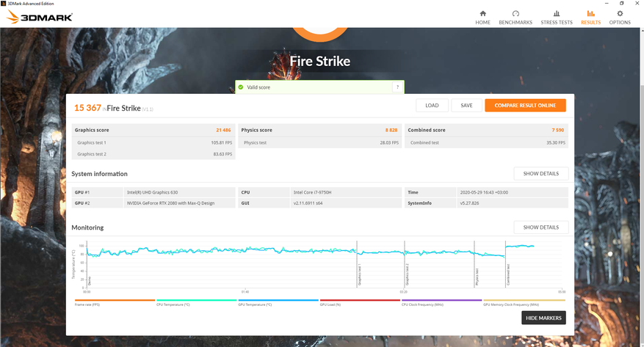Click the Save button
Screen dimensions: 644x347
click(466, 106)
